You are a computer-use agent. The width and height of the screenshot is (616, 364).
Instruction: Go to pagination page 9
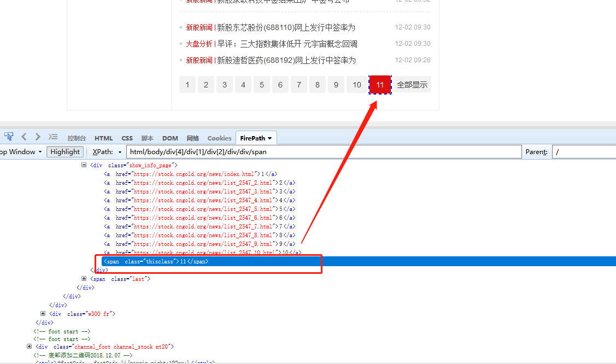click(336, 84)
